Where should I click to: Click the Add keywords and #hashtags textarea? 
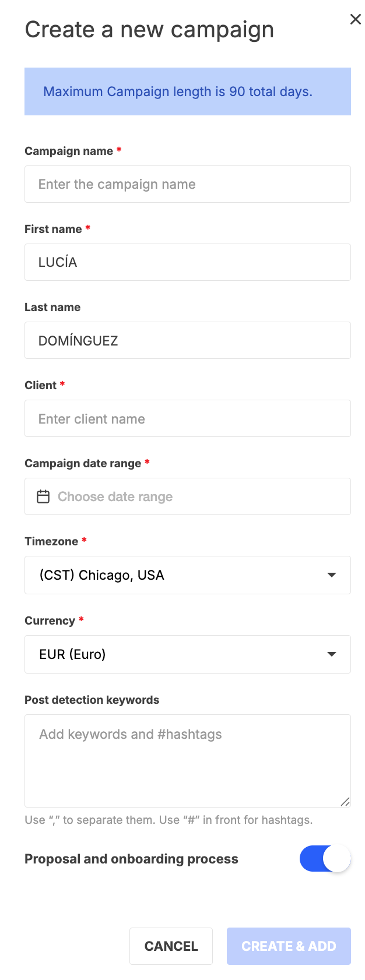coord(188,761)
